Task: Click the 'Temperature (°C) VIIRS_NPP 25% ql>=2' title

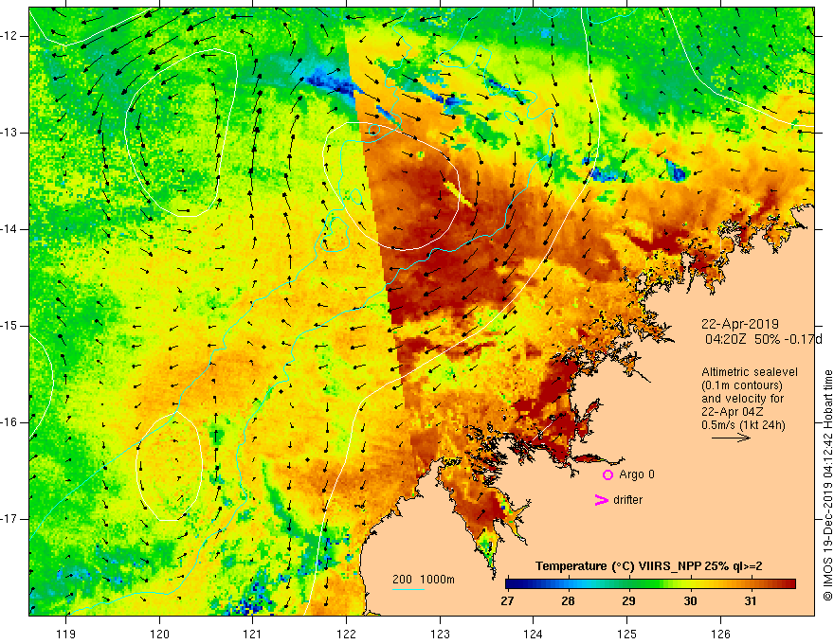Action: coord(649,566)
